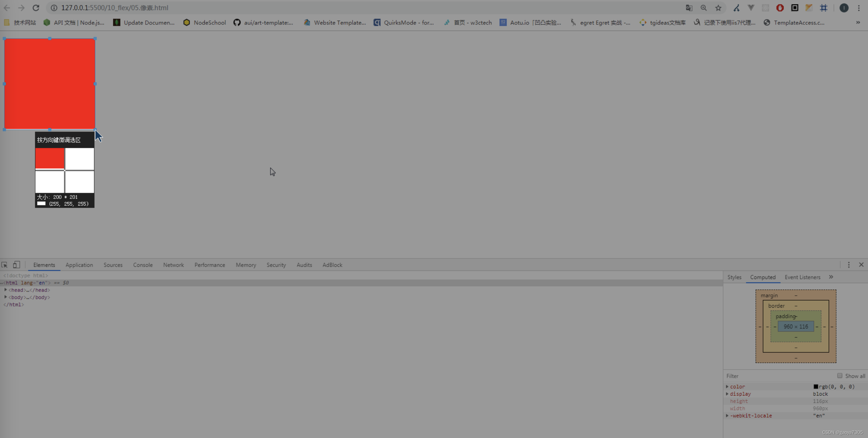Open the Chrome three-dot menu
This screenshot has width=868, height=438.
(859, 8)
